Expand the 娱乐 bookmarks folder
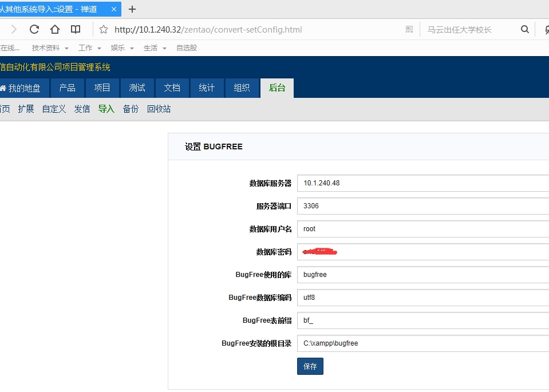 (x=122, y=48)
